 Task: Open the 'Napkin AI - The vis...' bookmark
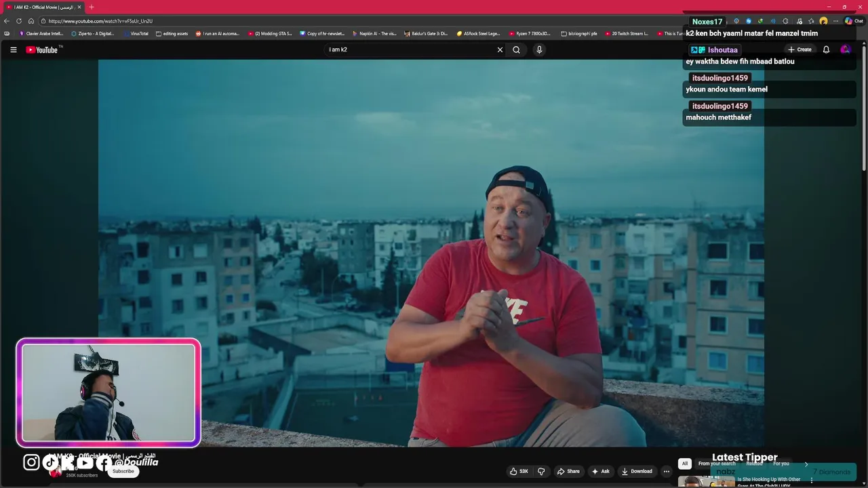pos(374,33)
